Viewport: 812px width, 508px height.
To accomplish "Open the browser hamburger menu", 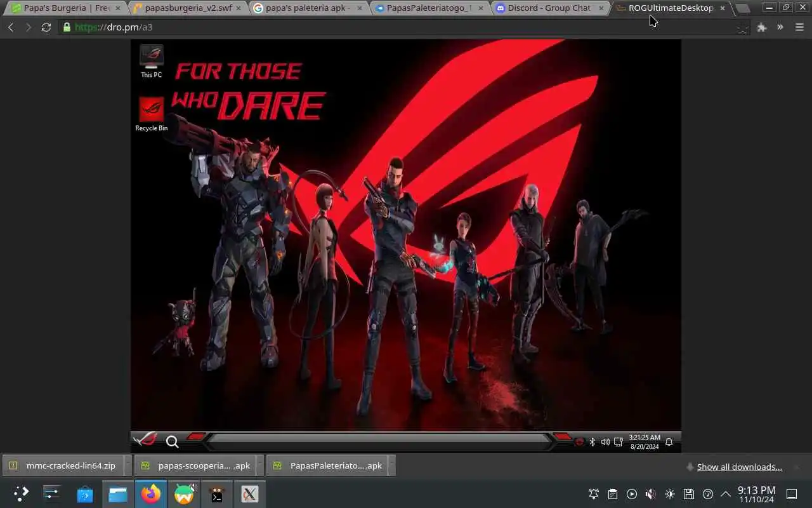I will 799,27.
